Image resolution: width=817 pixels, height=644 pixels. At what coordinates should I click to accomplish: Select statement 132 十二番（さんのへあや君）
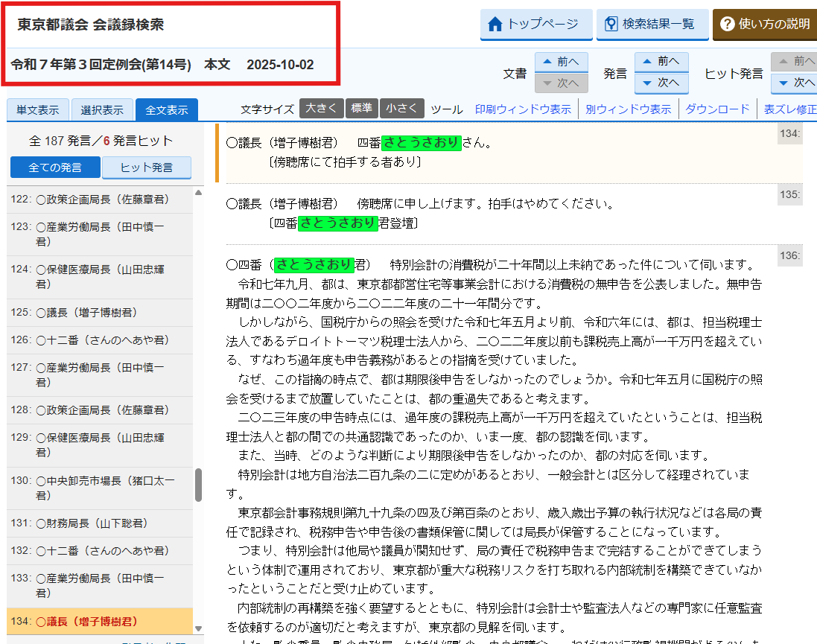(x=100, y=551)
